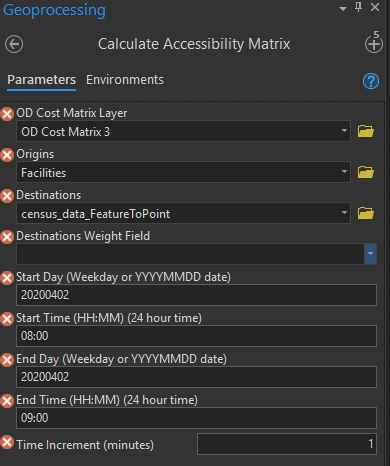Viewport: 390px width, 466px height.
Task: Open Destinations Weight Field dropdown
Action: pos(370,254)
